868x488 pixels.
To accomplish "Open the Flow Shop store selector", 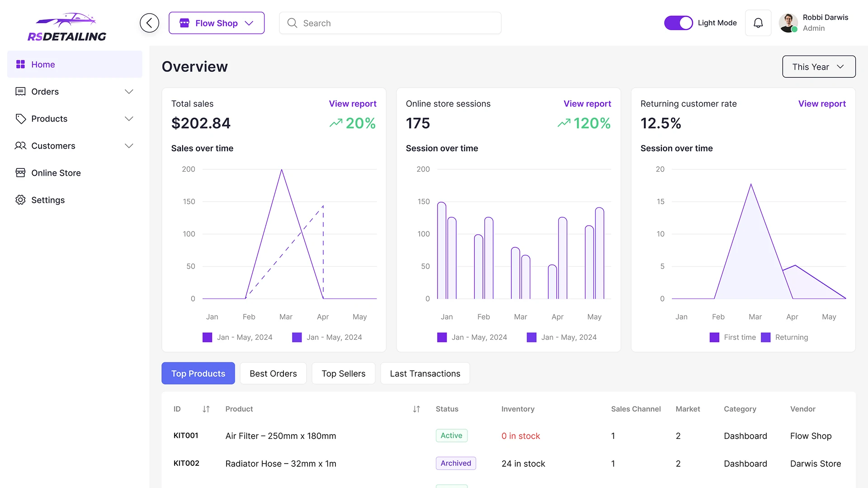I will (x=217, y=23).
